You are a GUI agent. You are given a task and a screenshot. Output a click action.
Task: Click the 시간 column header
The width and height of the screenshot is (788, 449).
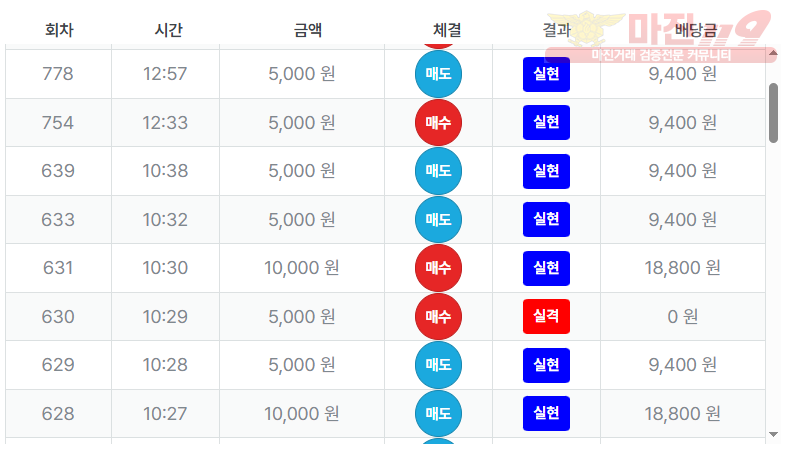[168, 30]
